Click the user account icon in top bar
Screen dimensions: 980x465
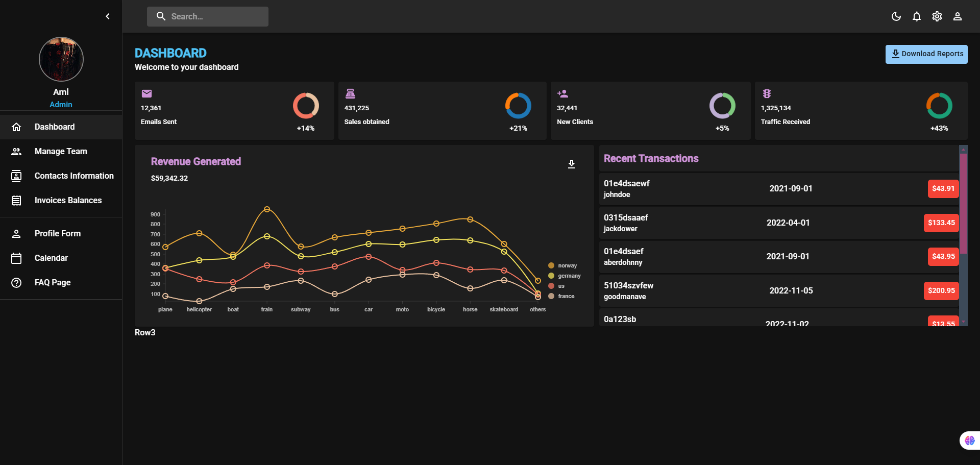coord(957,16)
